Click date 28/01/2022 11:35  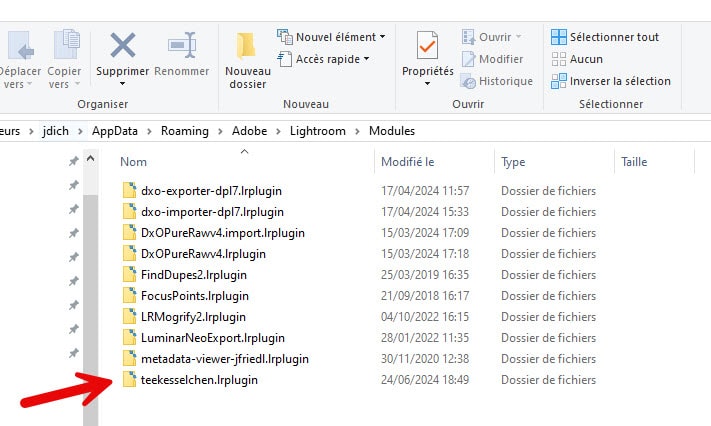pyautogui.click(x=425, y=338)
